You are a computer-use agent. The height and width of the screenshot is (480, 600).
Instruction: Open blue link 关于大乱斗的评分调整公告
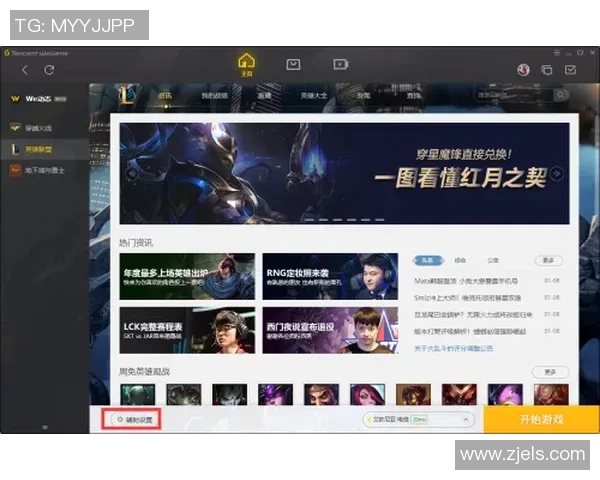coord(453,348)
